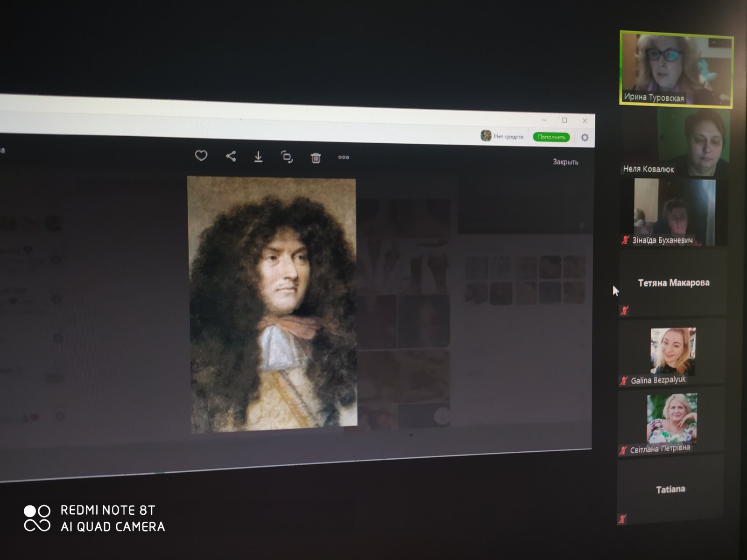Select Зінаїда Буханевич video tile

coord(674,212)
